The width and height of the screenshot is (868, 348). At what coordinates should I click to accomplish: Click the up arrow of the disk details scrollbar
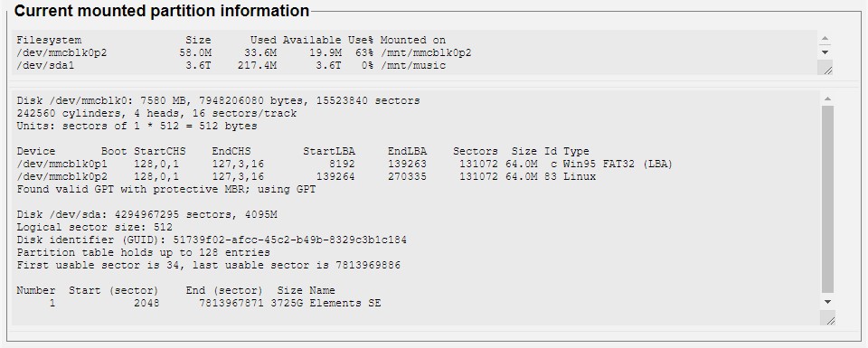point(827,99)
